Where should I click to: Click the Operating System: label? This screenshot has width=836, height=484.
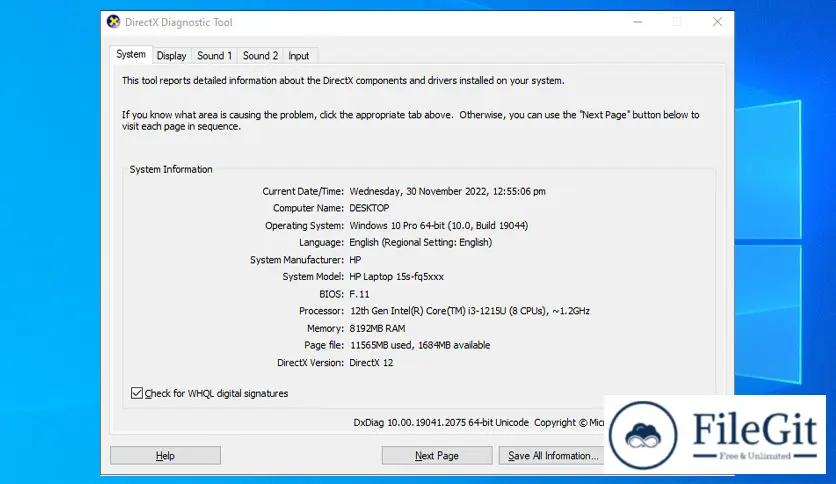pos(304,225)
